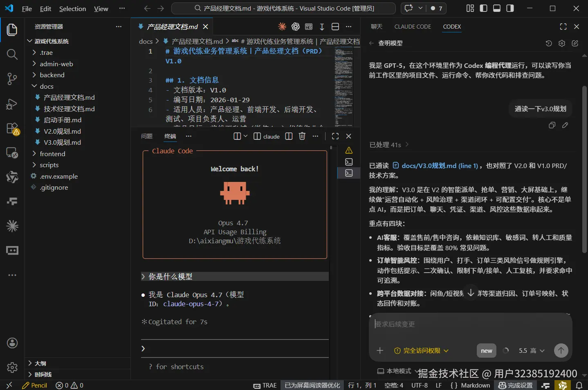Expand the 已处理 41s details
Image resolution: width=588 pixels, height=390 pixels.
coord(389,145)
